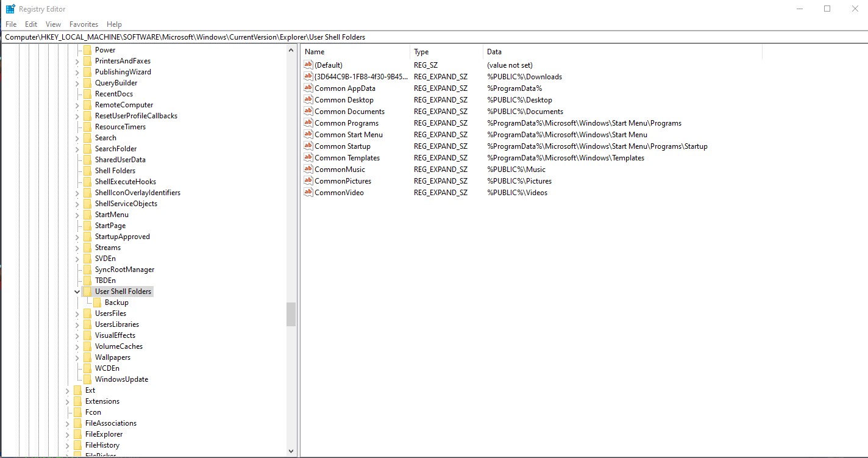Click the %PUBLIC%\Videos data cell
Screen dimensions: 868x458
[517, 193]
